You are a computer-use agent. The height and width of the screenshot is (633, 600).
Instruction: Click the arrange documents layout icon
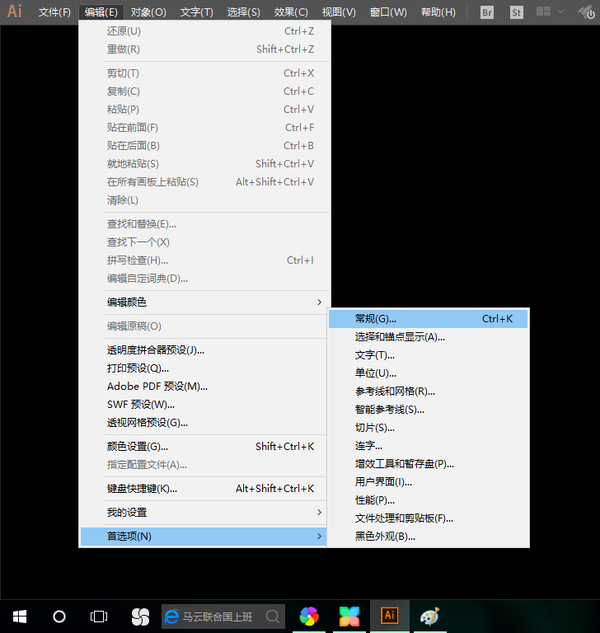pyautogui.click(x=543, y=12)
